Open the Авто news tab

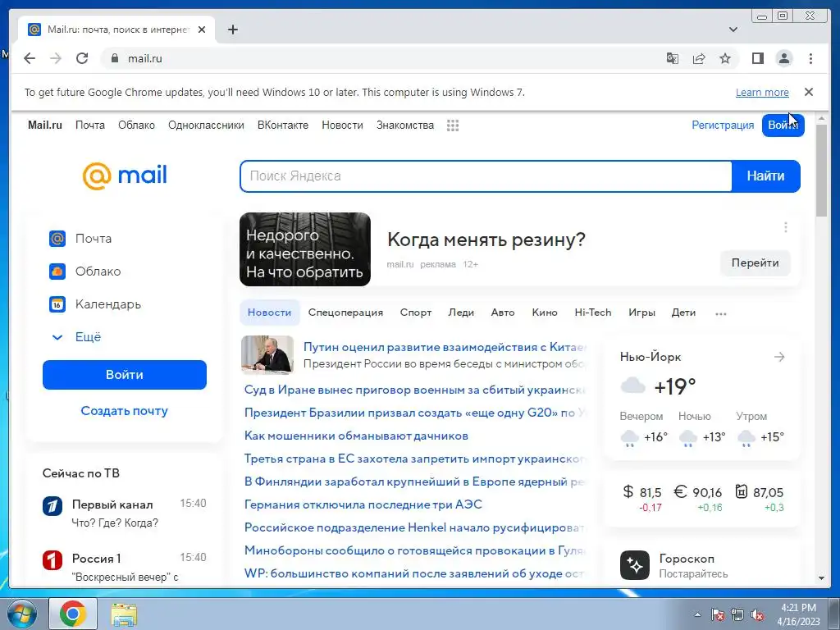[x=503, y=313]
